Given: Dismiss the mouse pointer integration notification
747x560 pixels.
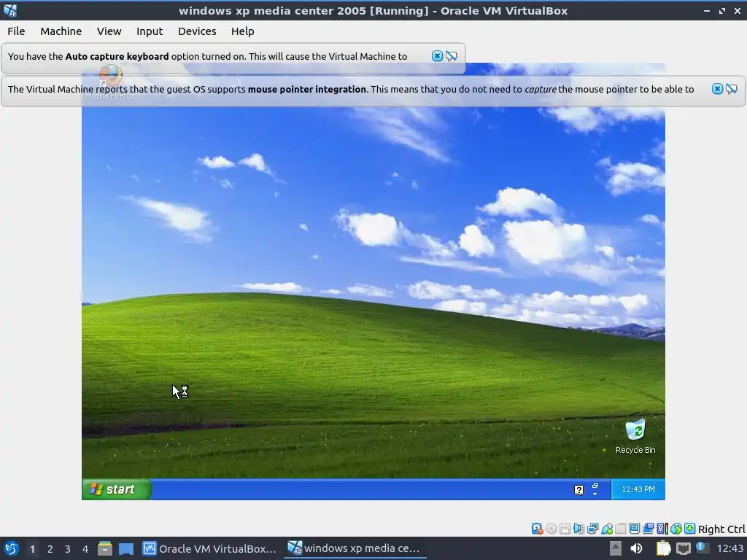Looking at the screenshot, I should point(717,88).
